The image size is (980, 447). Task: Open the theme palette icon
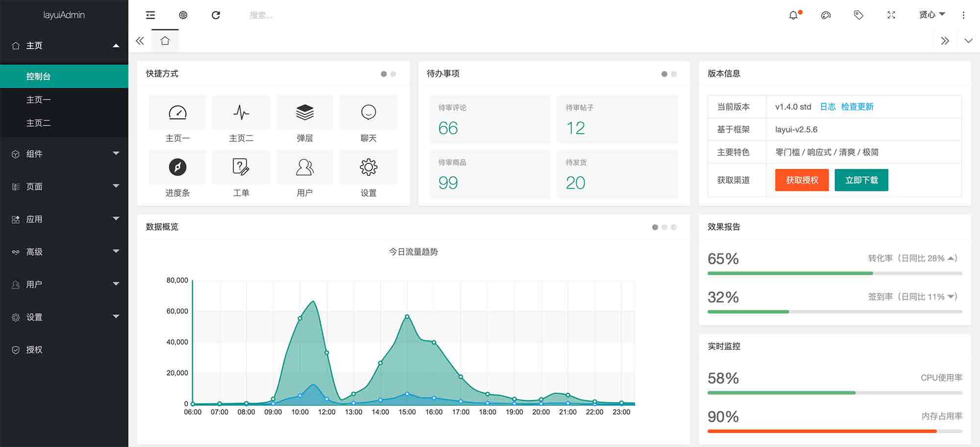(826, 15)
